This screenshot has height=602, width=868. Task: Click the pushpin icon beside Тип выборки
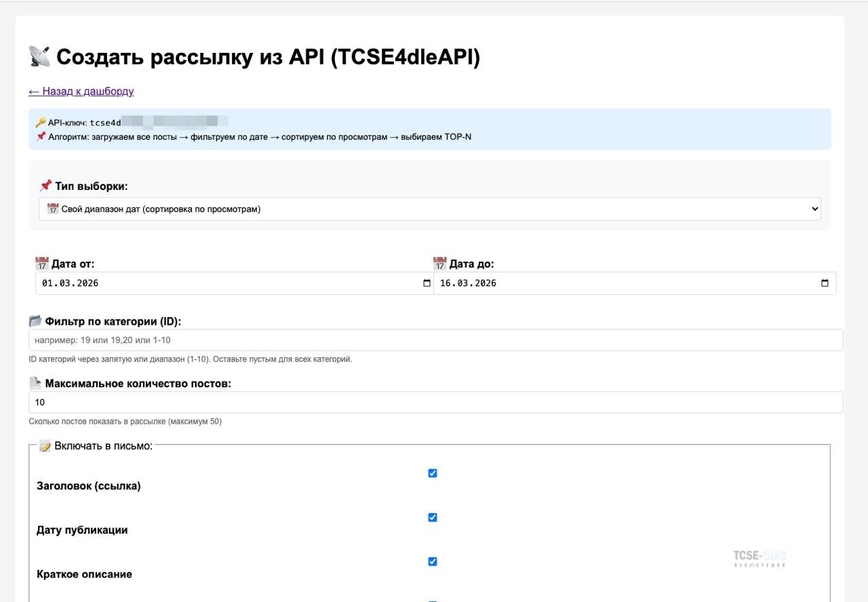[x=45, y=186]
